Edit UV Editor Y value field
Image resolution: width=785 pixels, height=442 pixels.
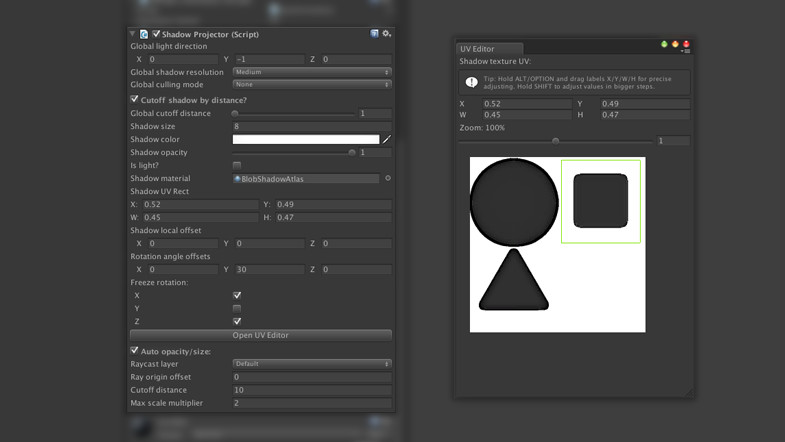[645, 104]
